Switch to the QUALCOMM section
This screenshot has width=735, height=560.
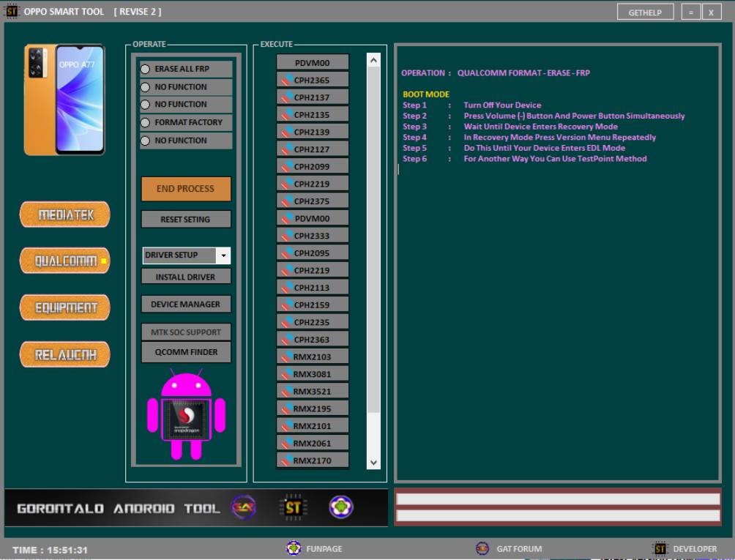(x=64, y=261)
